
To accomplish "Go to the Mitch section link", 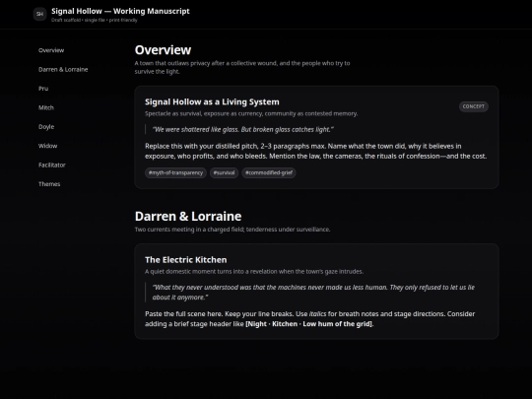I will [x=46, y=107].
